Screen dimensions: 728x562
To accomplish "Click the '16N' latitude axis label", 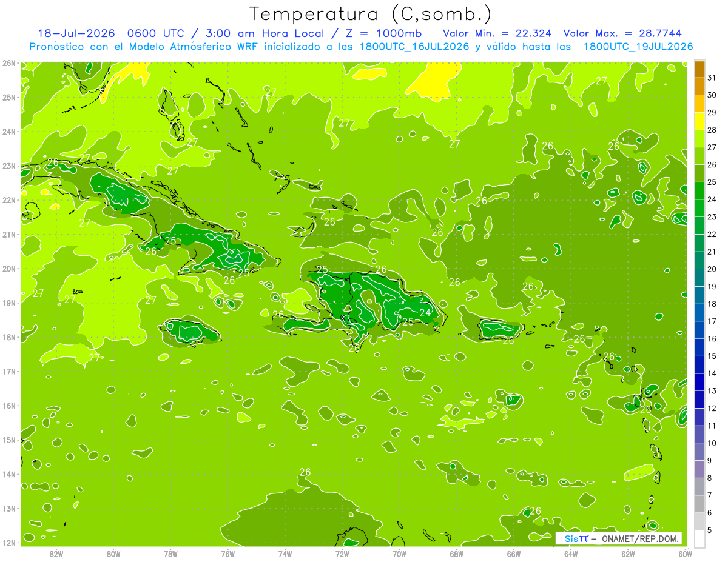I will point(9,406).
